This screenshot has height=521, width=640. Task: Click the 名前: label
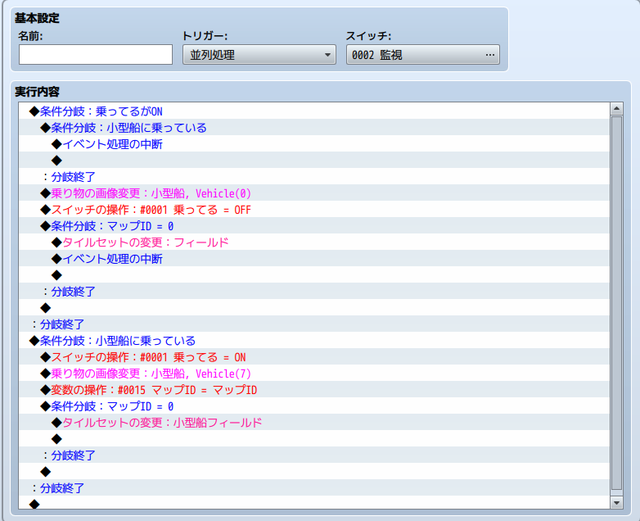[30, 36]
